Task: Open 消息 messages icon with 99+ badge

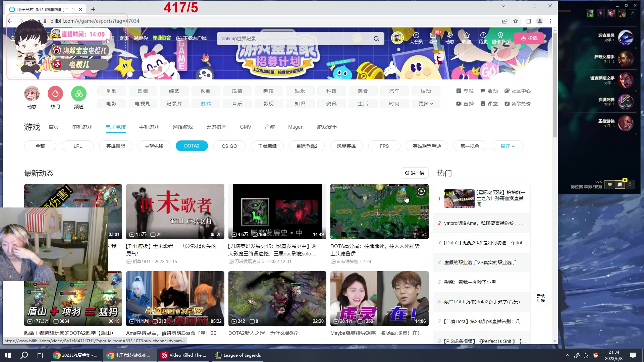Action: [433, 38]
